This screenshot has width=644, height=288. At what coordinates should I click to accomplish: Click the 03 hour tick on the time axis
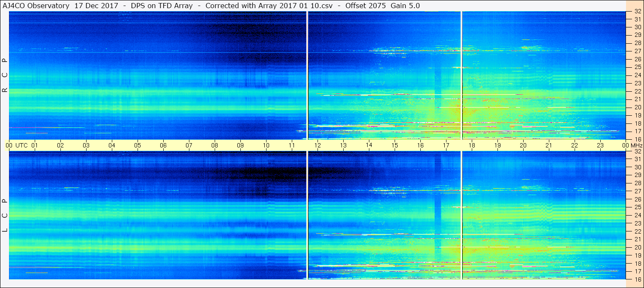[x=86, y=145]
